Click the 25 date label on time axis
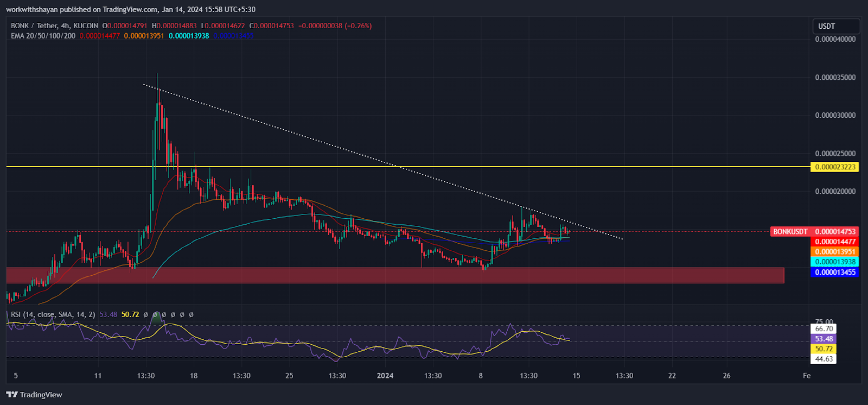The width and height of the screenshot is (868, 405). click(289, 376)
